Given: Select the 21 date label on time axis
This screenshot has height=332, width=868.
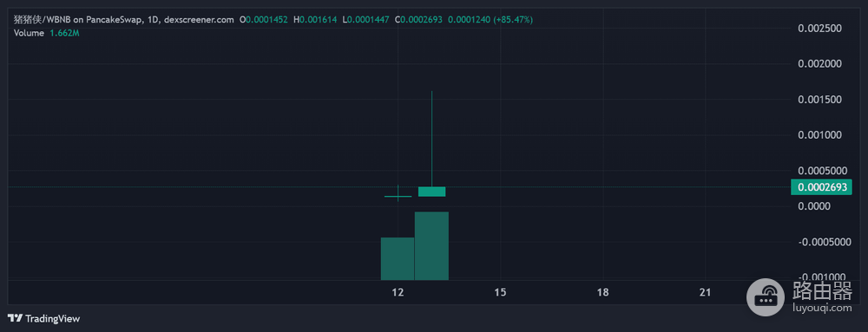Looking at the screenshot, I should click(x=705, y=293).
